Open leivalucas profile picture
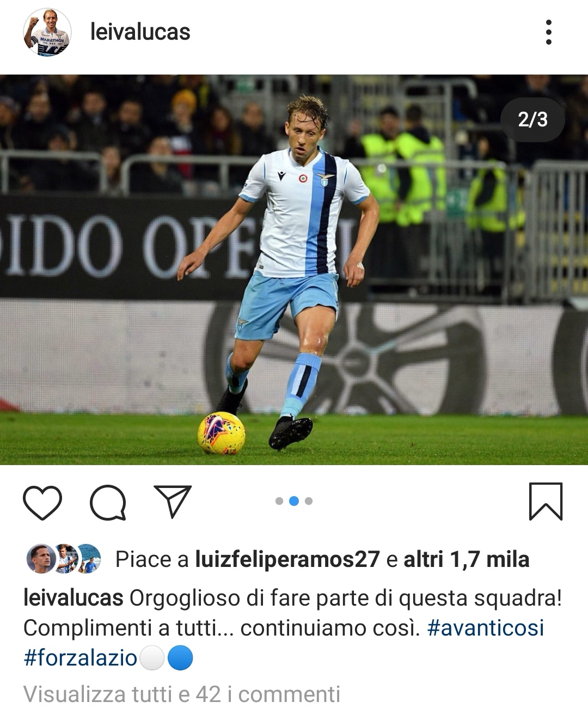The width and height of the screenshot is (588, 708). pyautogui.click(x=47, y=32)
